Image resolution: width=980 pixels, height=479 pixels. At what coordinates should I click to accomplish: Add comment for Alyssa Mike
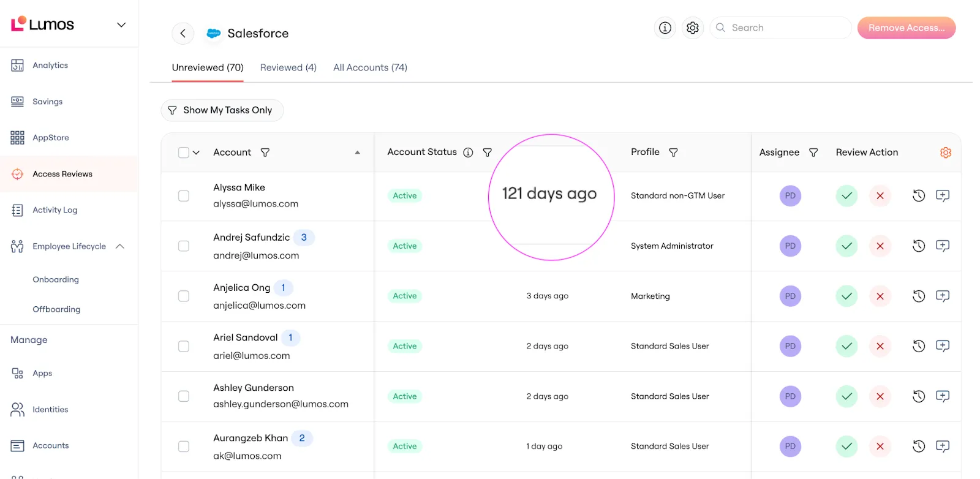click(943, 196)
